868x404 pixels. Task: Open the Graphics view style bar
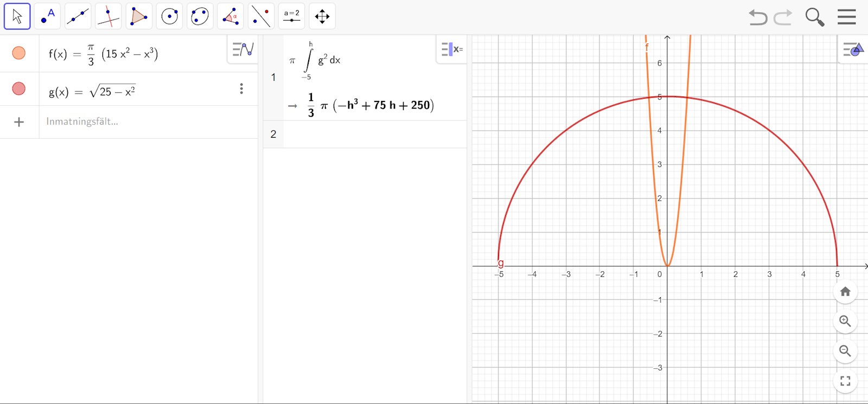tap(853, 50)
